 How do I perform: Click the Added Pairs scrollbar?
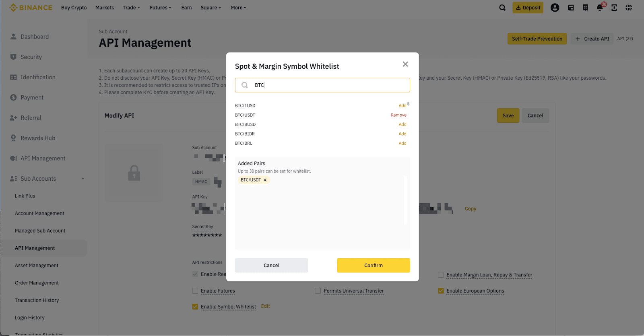tap(405, 200)
